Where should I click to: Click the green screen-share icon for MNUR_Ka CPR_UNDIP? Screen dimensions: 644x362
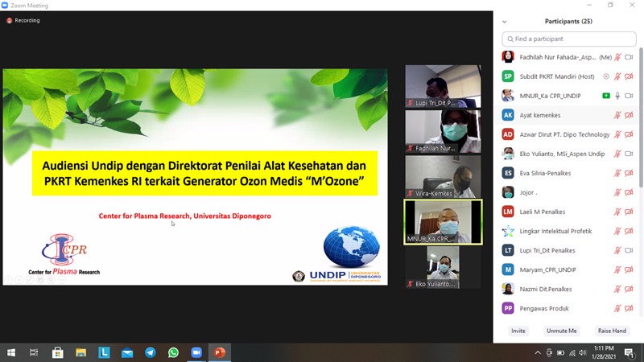(x=606, y=96)
